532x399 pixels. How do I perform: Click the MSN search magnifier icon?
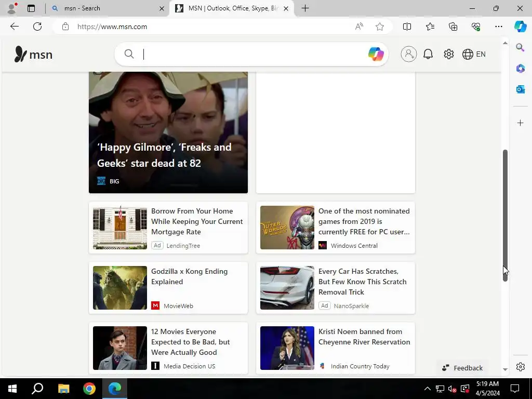tap(129, 54)
